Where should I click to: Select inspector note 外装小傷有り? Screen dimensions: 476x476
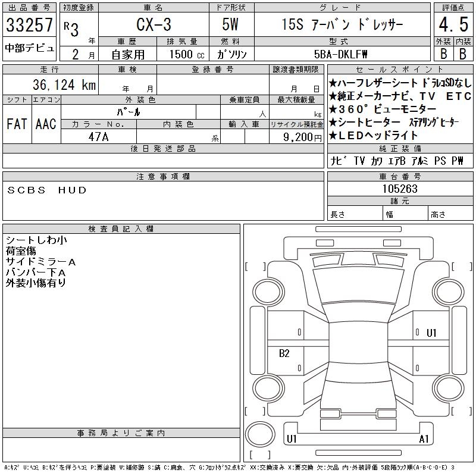(36, 283)
